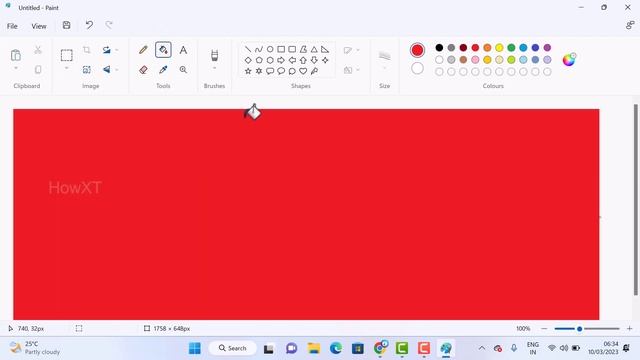Open the Rotate dropdown arrow

point(117,50)
